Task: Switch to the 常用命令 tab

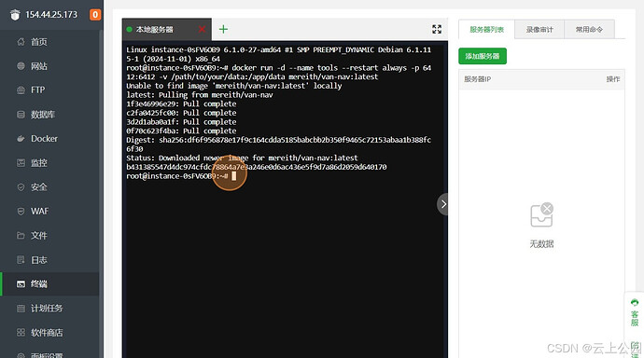Action: click(589, 30)
